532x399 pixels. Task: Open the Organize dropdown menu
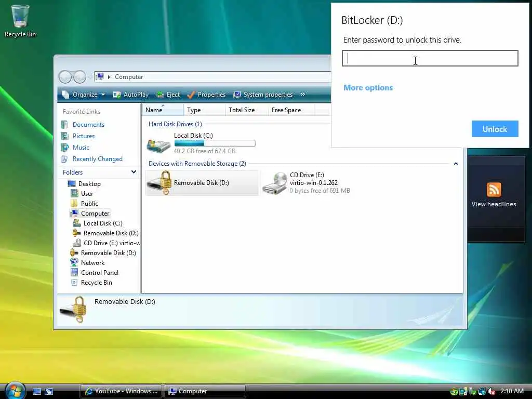tap(84, 95)
